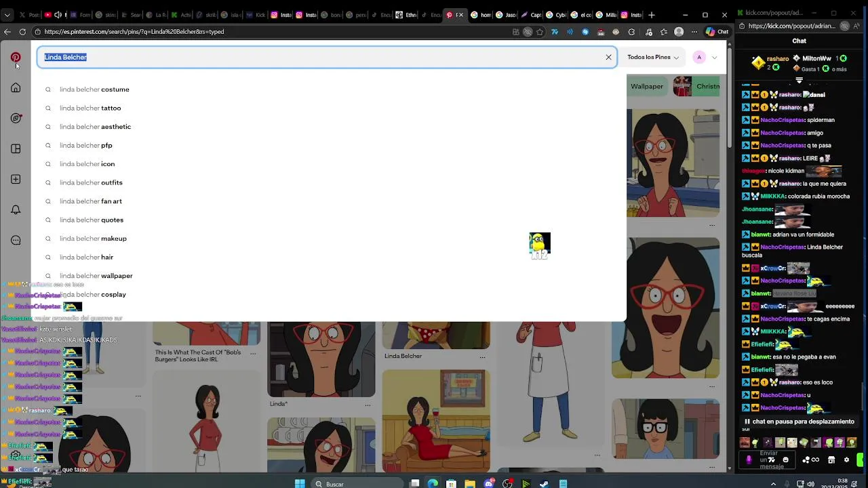868x488 pixels.
Task: Open Copilot Chat in the toolbar
Action: point(717,32)
